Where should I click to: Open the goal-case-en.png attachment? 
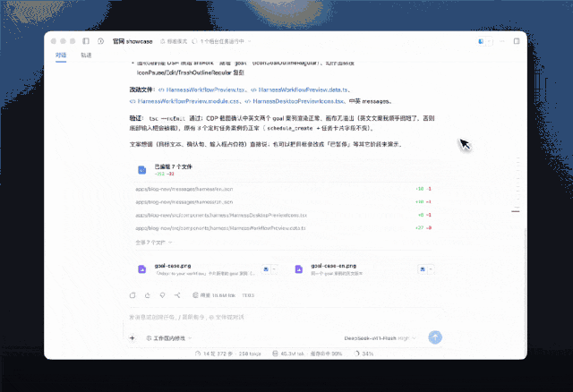pyautogui.click(x=334, y=269)
